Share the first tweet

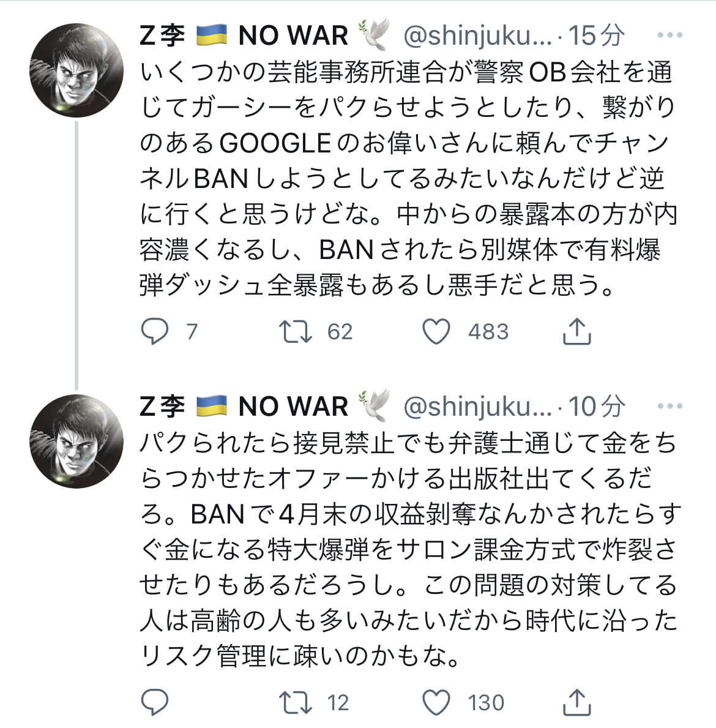coord(576,331)
